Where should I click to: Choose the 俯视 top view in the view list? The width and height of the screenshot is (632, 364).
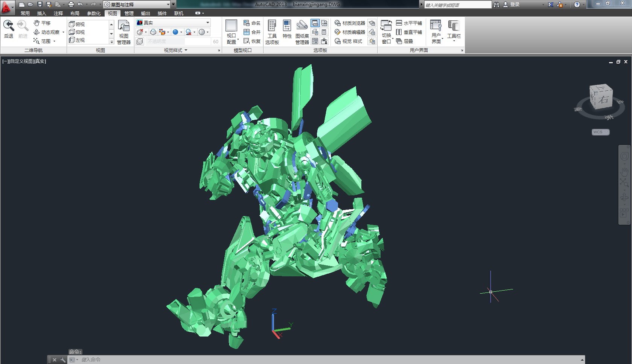click(x=77, y=24)
